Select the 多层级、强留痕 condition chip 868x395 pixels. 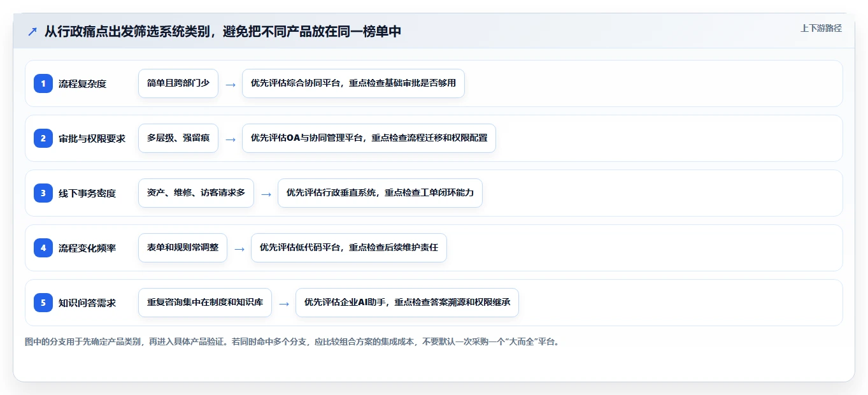(x=178, y=138)
